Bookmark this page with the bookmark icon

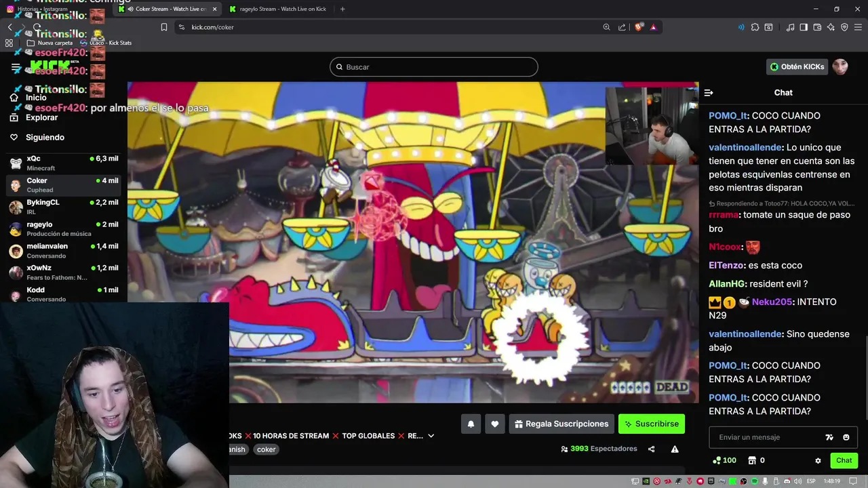(164, 27)
